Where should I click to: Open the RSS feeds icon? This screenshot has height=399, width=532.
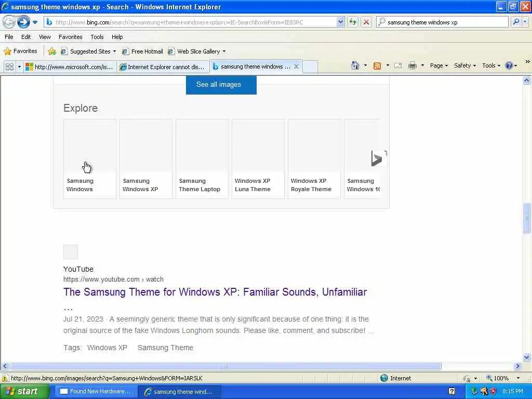(x=377, y=66)
